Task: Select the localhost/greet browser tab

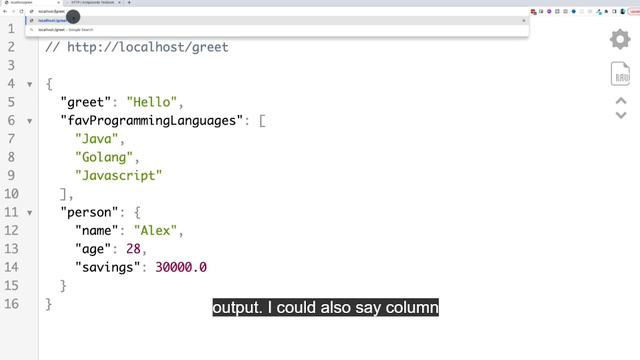Action: coord(31,2)
